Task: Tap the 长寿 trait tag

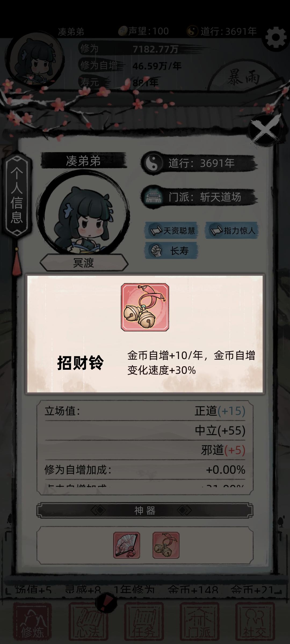Action: [172, 251]
